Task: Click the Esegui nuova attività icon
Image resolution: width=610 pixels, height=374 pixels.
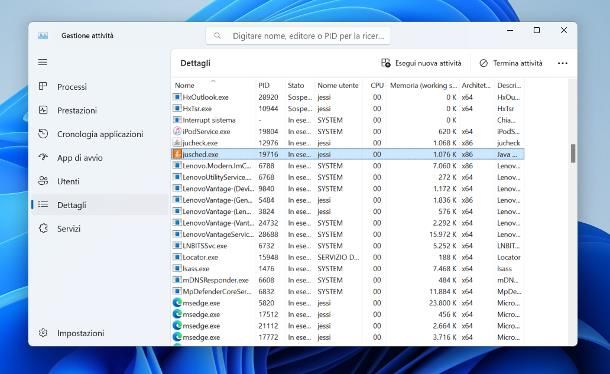Action: pyautogui.click(x=386, y=63)
